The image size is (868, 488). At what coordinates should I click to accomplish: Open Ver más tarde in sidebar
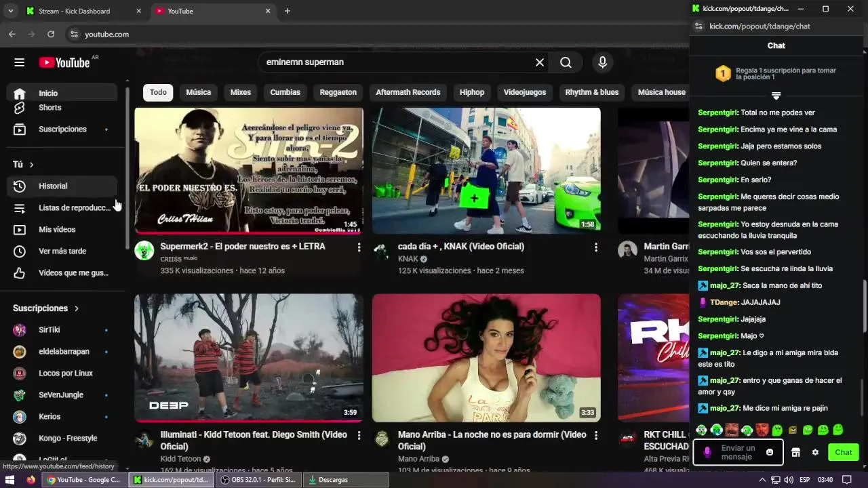(x=62, y=251)
